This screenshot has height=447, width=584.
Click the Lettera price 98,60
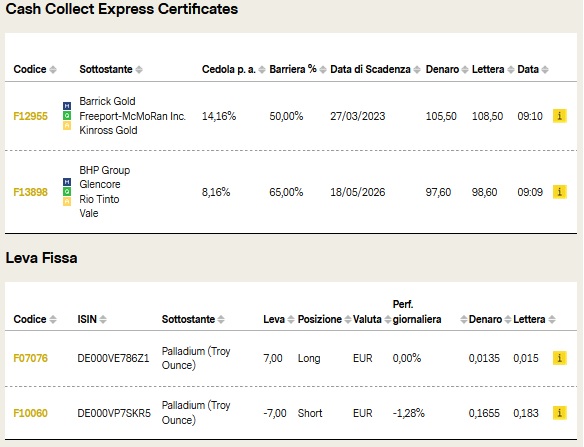click(x=485, y=192)
